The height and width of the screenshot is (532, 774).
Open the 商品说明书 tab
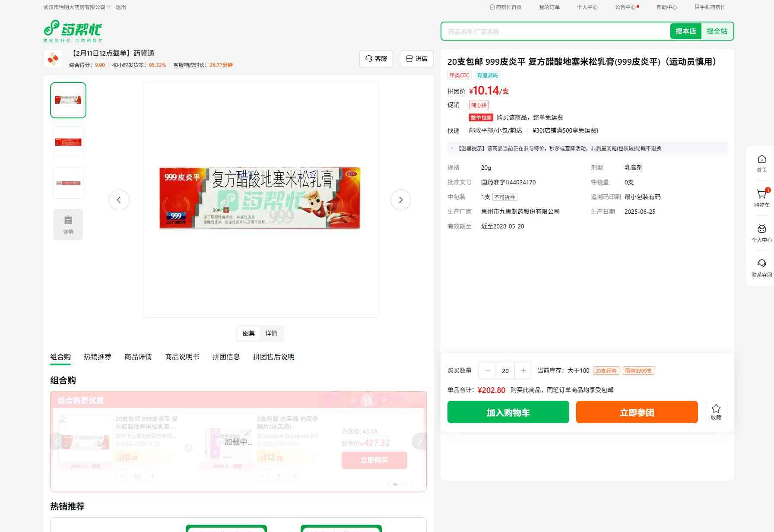[182, 357]
